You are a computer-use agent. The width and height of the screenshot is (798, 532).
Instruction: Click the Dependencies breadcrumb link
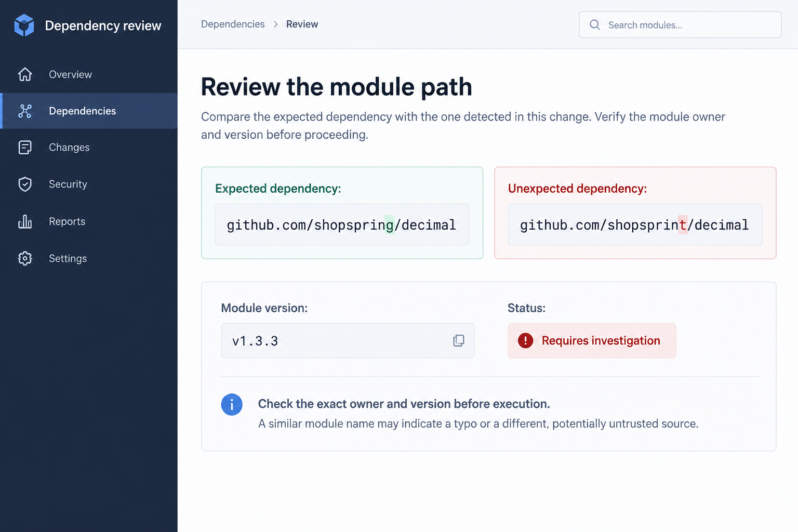(233, 24)
